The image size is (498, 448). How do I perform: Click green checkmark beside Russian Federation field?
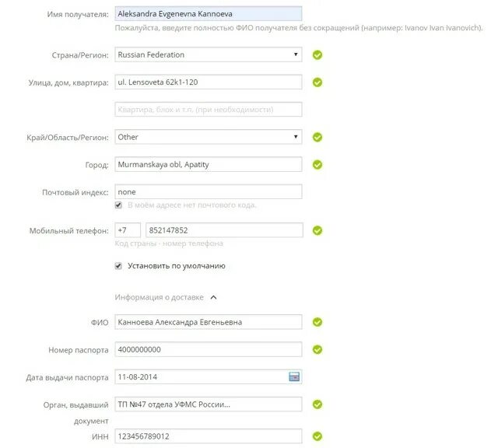click(317, 55)
